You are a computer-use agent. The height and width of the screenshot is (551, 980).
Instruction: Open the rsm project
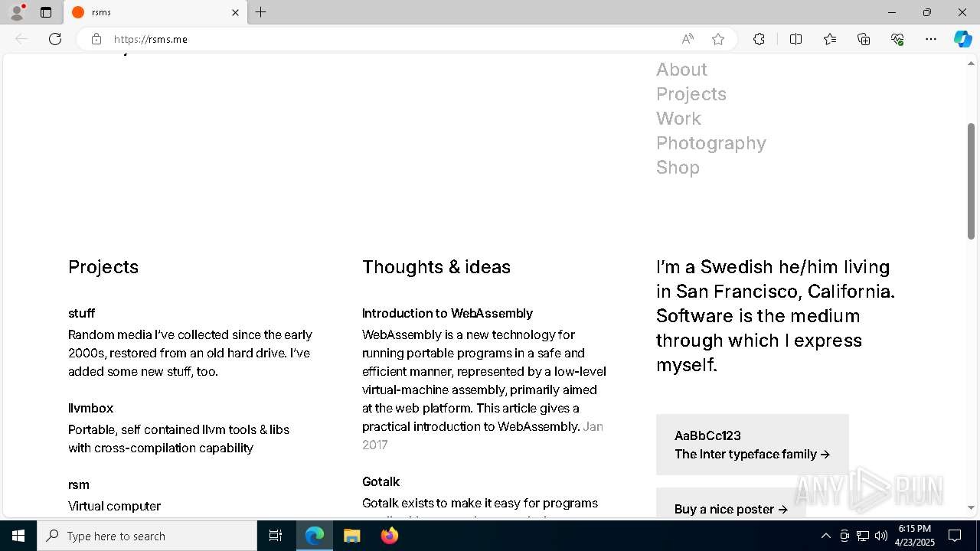pyautogui.click(x=79, y=484)
